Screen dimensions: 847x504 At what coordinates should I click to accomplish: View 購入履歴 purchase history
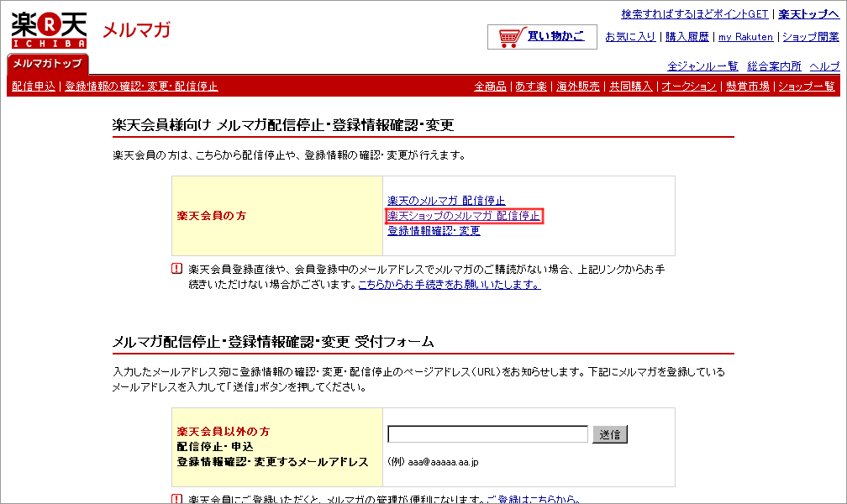(x=687, y=37)
